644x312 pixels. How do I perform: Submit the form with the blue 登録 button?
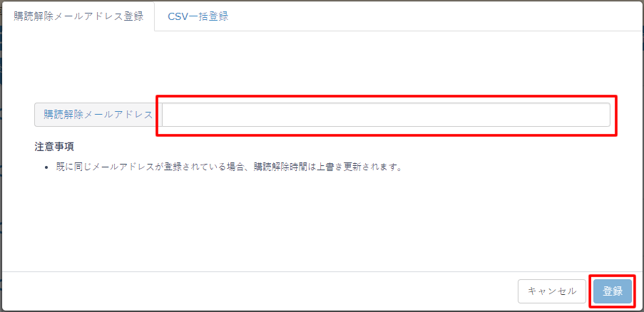(613, 291)
